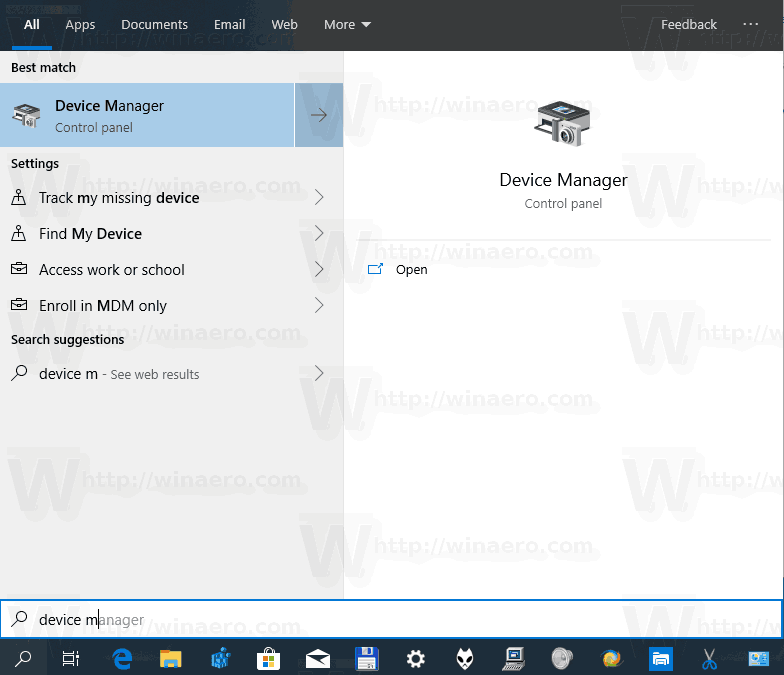This screenshot has height=675, width=784.
Task: Switch to the Documents tab
Action: [154, 24]
